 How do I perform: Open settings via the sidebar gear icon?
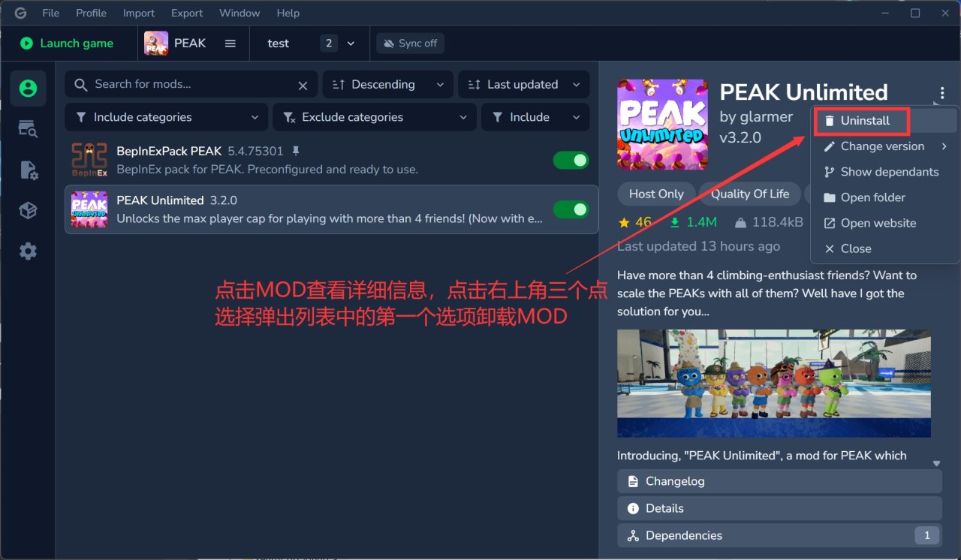29,251
